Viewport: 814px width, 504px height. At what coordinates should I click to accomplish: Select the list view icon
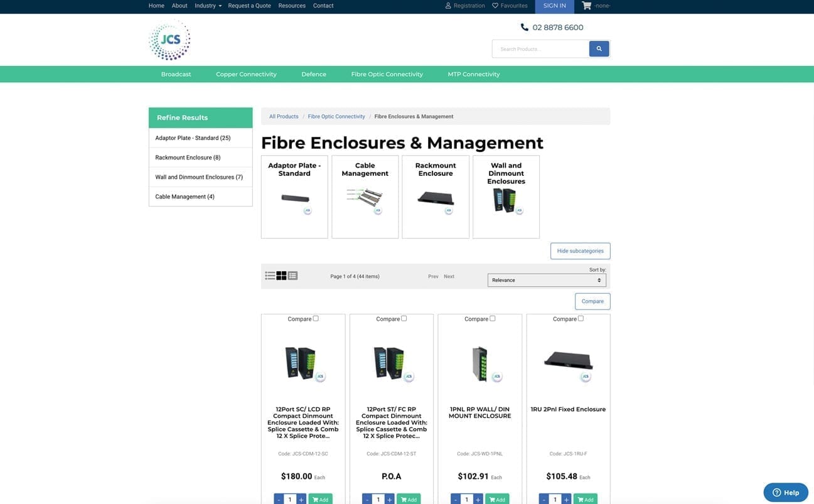269,274
